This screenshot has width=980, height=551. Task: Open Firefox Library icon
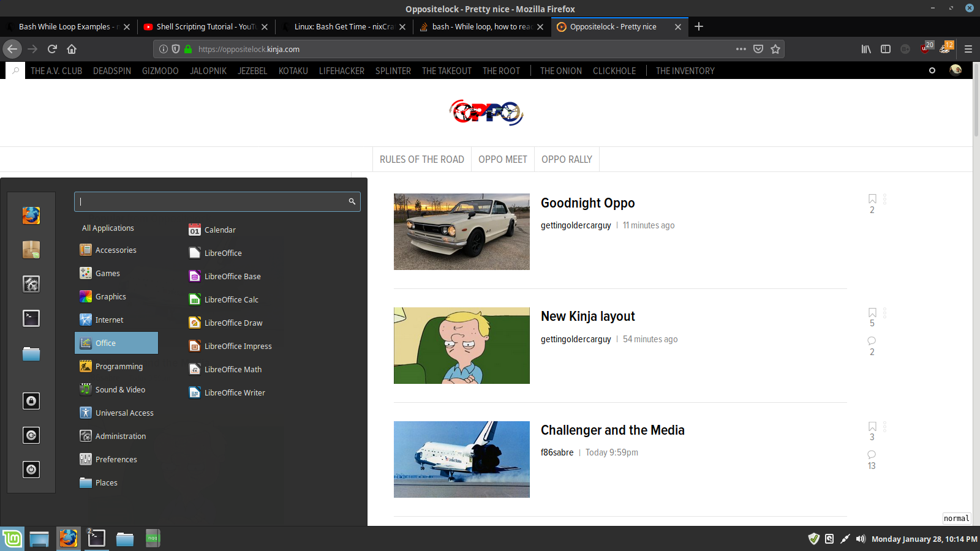coord(866,49)
